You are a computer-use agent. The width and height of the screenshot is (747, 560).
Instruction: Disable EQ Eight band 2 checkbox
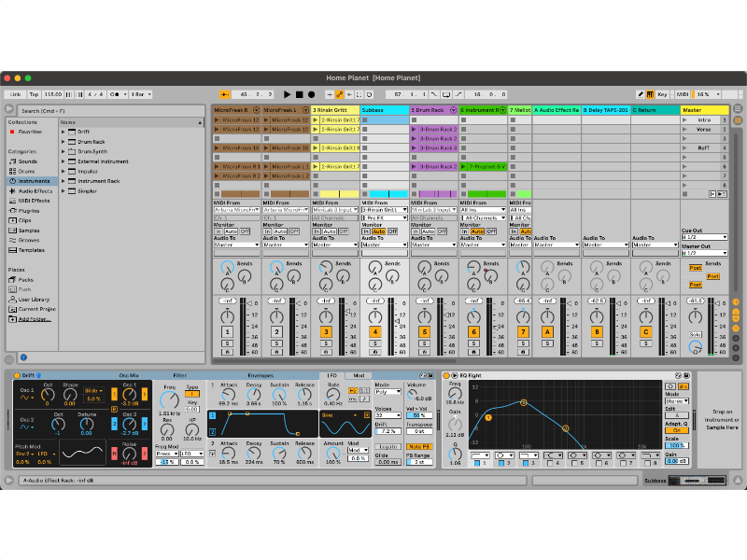(501, 463)
